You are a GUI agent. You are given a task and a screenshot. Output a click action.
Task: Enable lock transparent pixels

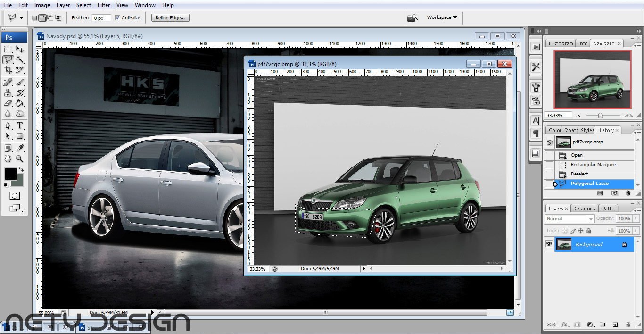point(564,231)
